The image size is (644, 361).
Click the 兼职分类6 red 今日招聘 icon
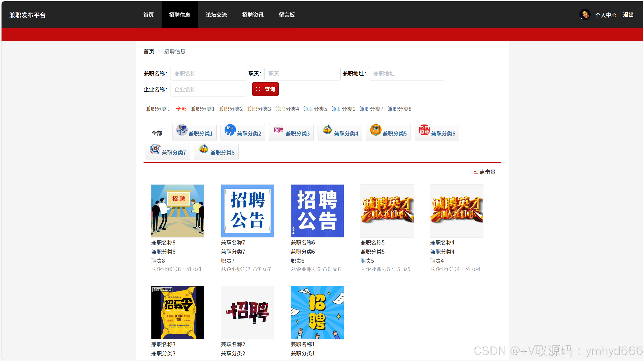point(424,130)
